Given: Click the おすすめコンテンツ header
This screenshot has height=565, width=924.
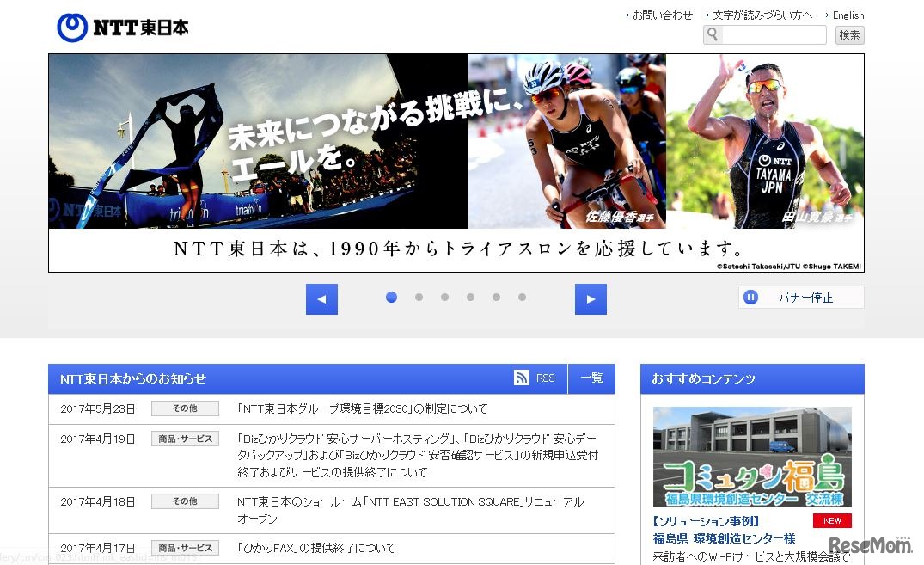Looking at the screenshot, I should tap(703, 378).
